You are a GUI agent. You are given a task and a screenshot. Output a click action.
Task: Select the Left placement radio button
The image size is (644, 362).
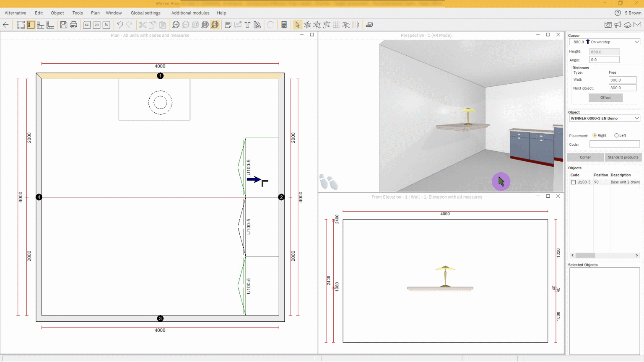click(616, 135)
